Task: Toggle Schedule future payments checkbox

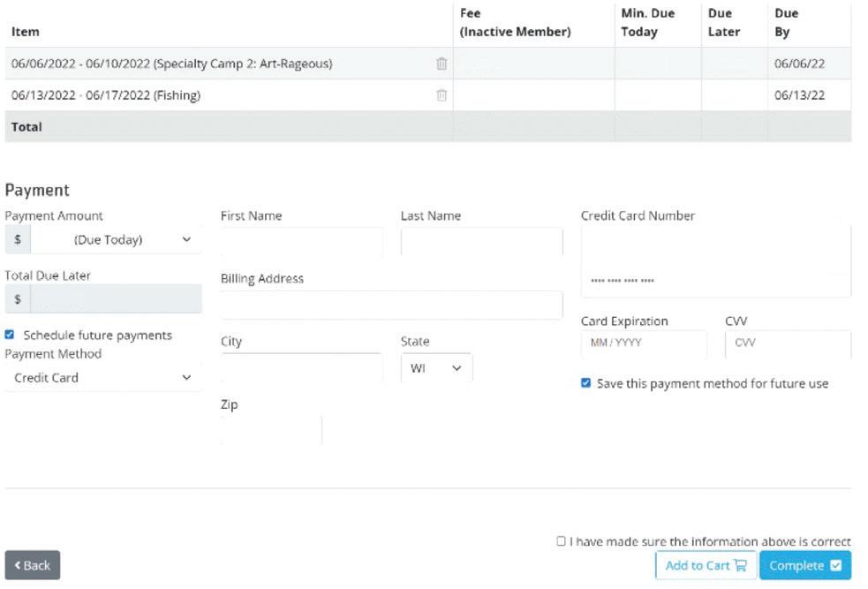Action: (10, 336)
